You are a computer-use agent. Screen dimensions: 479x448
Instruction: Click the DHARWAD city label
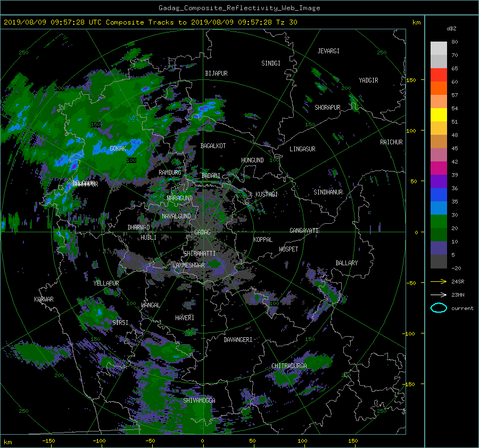139,227
